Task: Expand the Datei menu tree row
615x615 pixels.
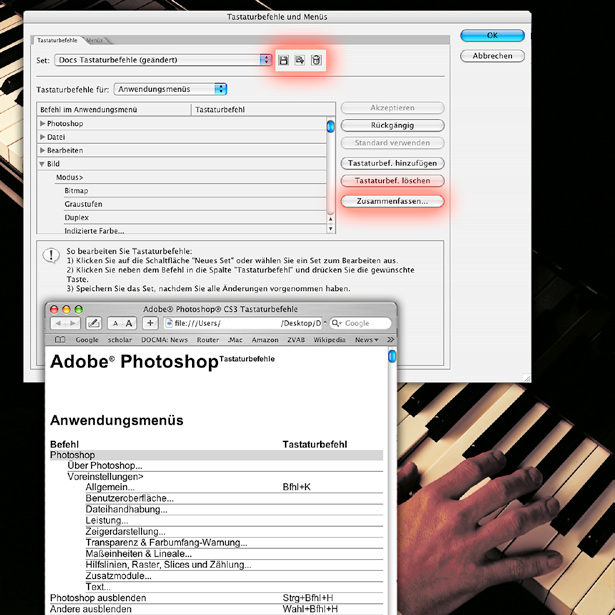Action: 42,137
